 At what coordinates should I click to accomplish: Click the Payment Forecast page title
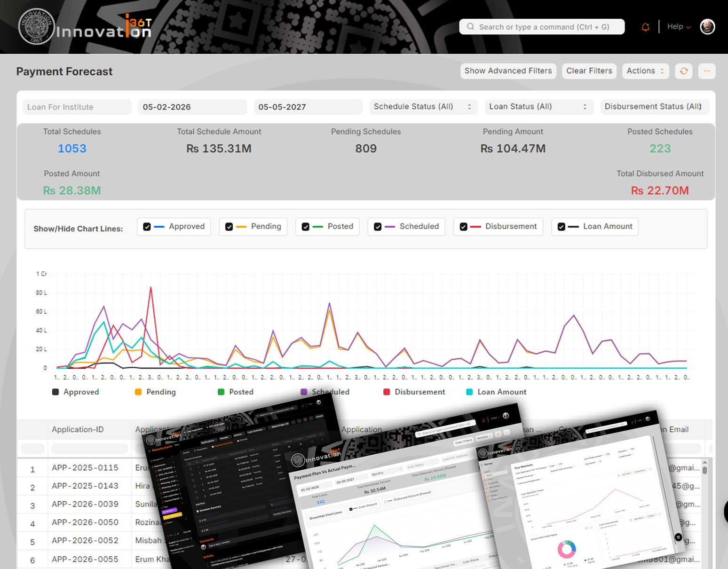click(64, 71)
